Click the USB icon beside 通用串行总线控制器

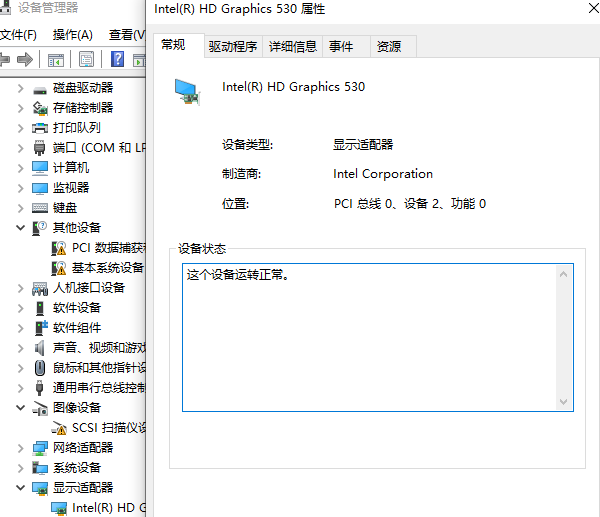pyautogui.click(x=39, y=388)
